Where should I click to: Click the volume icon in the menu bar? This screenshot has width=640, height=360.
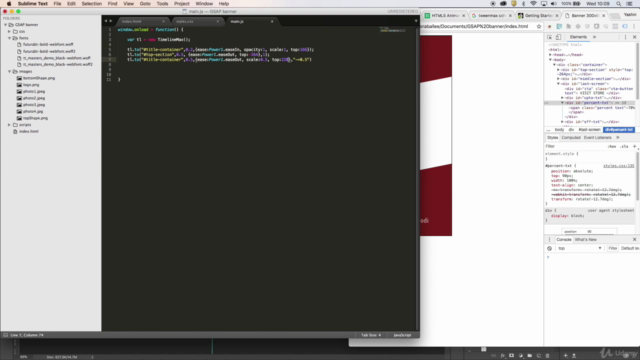pos(554,4)
